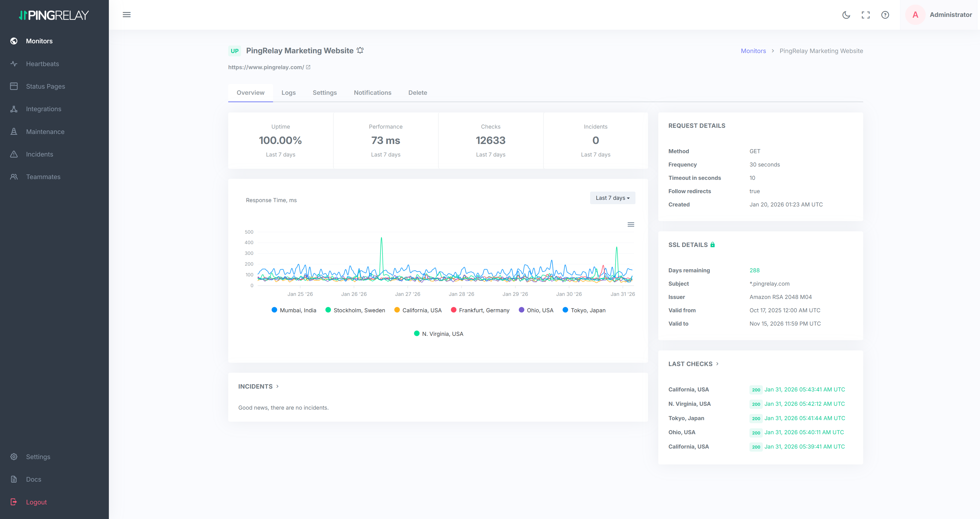Open the chart export hamburger menu

[631, 224]
